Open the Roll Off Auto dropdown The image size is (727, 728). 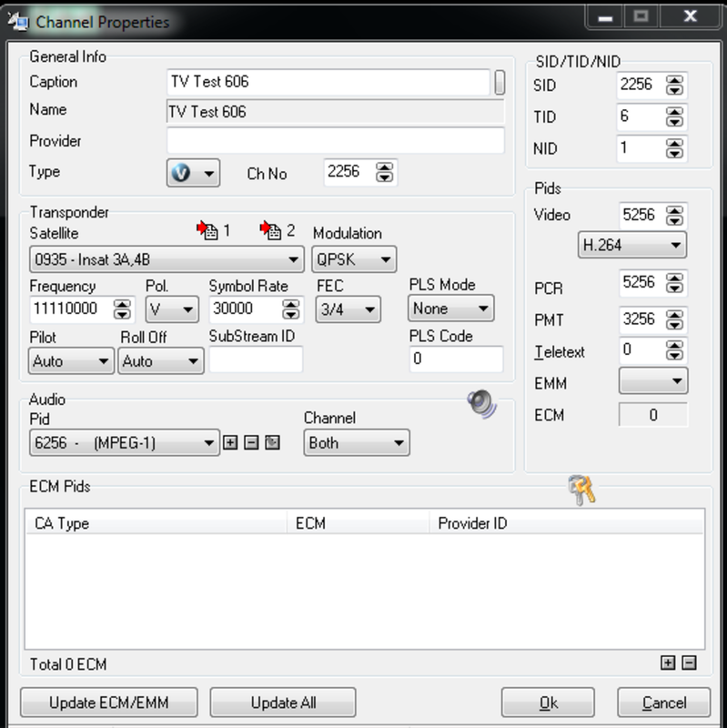click(x=161, y=360)
